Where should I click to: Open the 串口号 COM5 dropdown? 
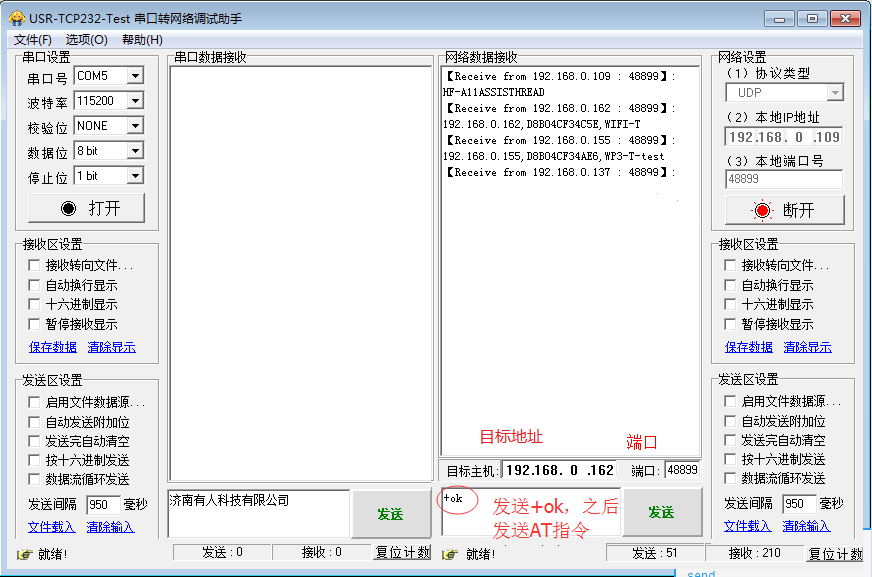pyautogui.click(x=135, y=76)
